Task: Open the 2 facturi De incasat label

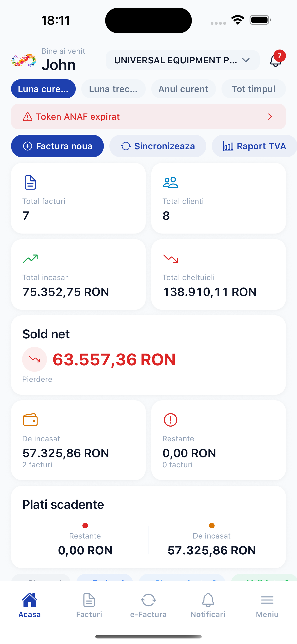Action: point(37,465)
